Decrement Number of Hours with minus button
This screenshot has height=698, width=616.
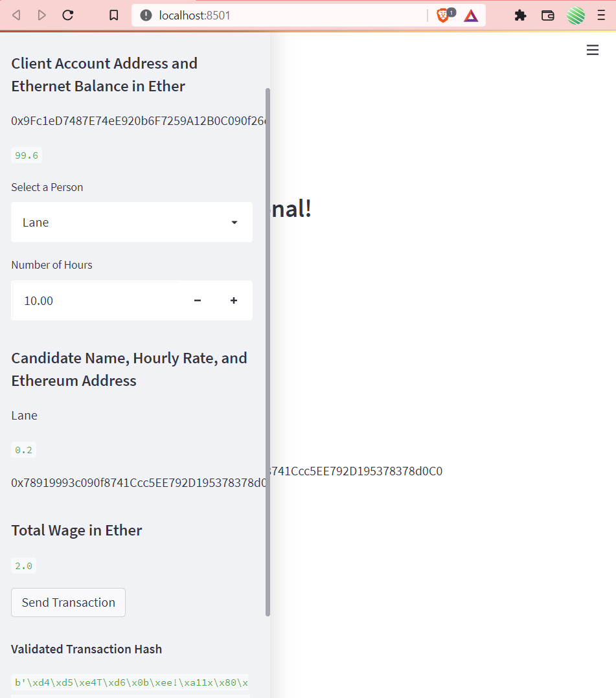pos(197,300)
